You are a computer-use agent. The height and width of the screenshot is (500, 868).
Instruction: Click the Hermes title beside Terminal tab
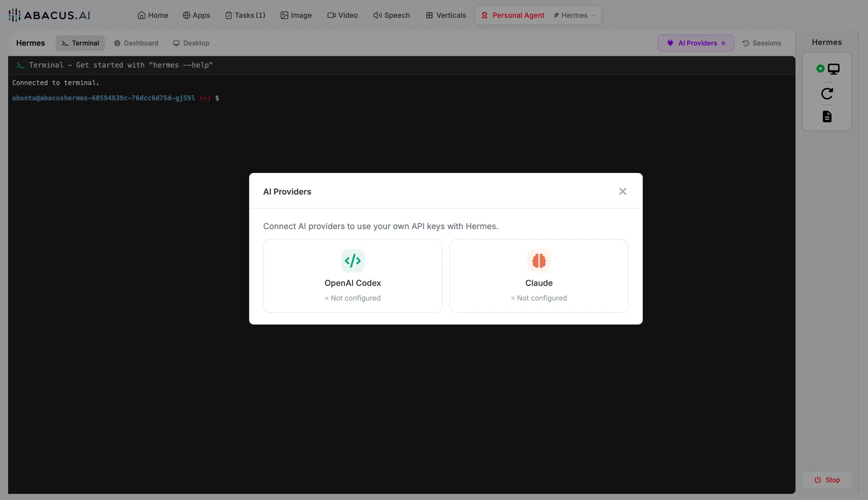pos(31,43)
